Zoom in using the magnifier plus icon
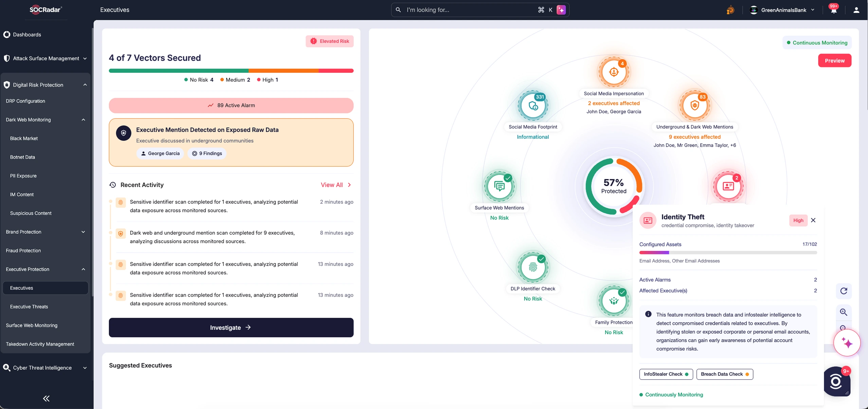The width and height of the screenshot is (868, 409). [x=844, y=312]
